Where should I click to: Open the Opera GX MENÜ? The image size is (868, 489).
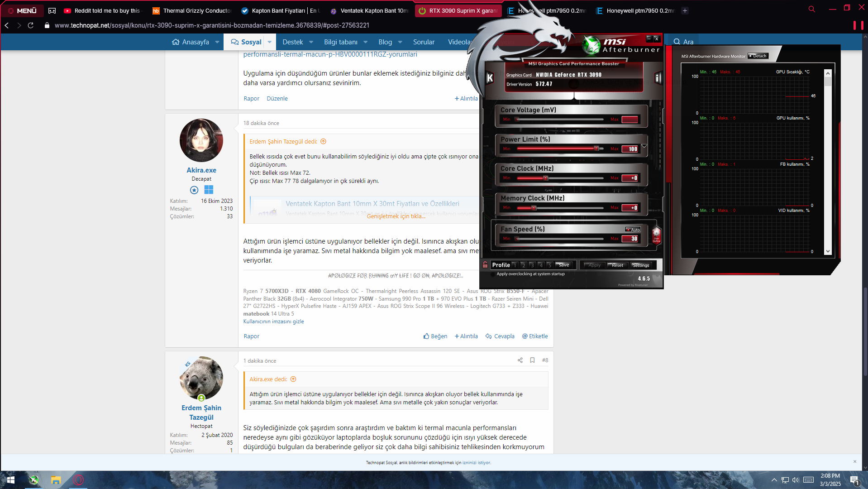[23, 10]
